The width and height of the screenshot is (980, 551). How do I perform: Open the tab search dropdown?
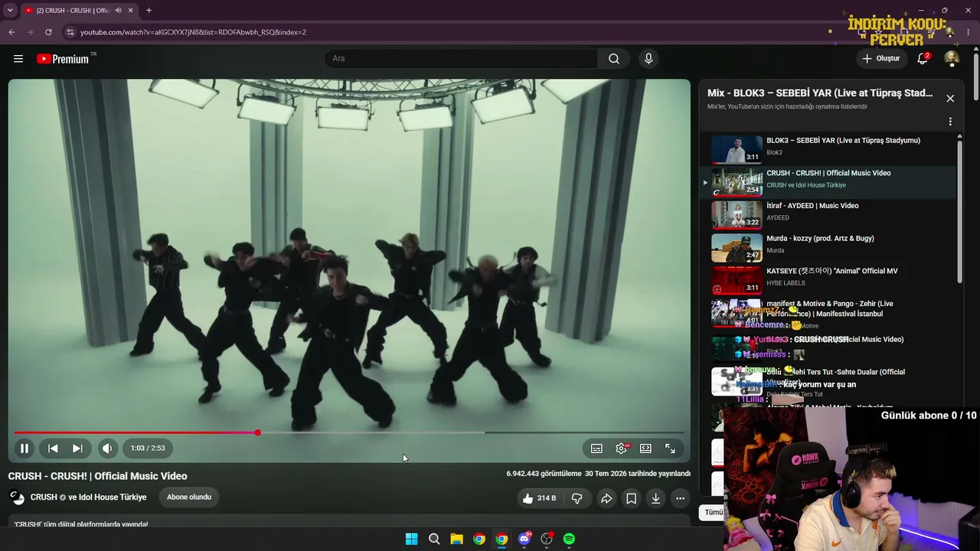pos(10,10)
